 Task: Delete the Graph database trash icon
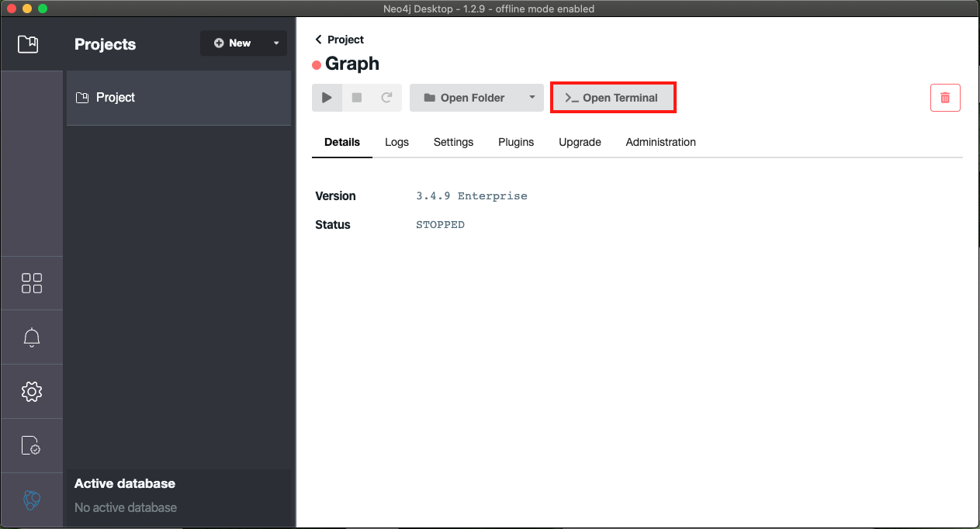945,98
